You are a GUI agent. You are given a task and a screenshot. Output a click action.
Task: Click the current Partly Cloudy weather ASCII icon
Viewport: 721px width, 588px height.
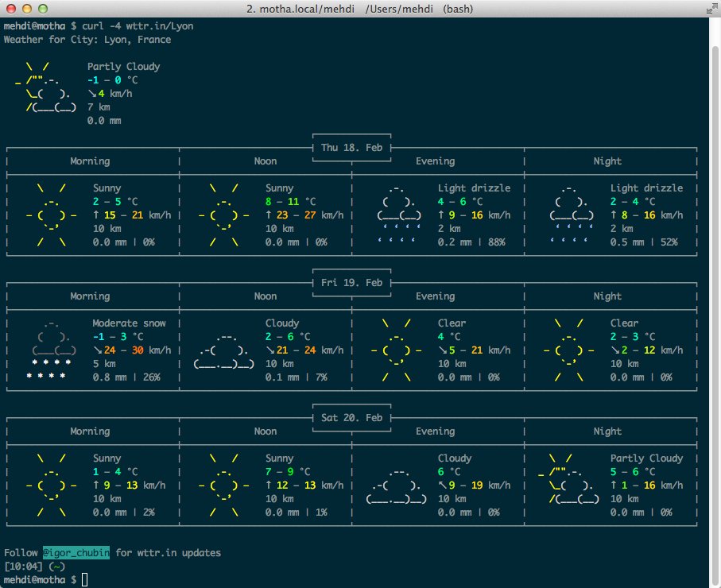(x=45, y=87)
